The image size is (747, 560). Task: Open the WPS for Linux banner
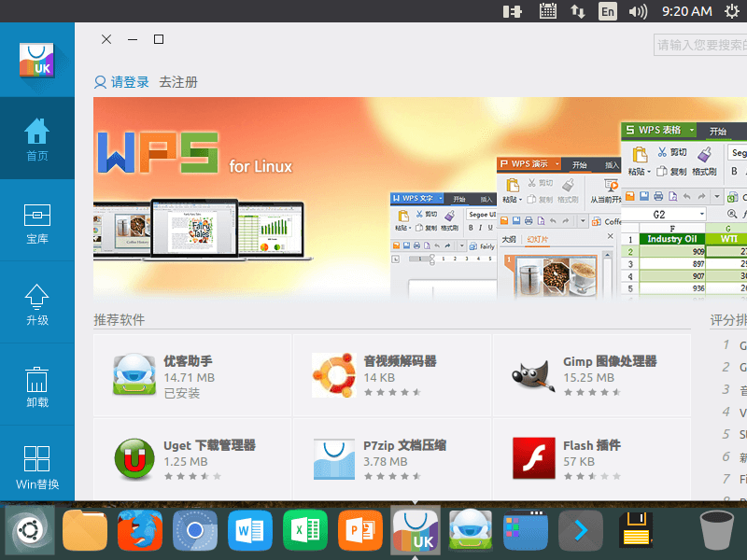[420, 198]
